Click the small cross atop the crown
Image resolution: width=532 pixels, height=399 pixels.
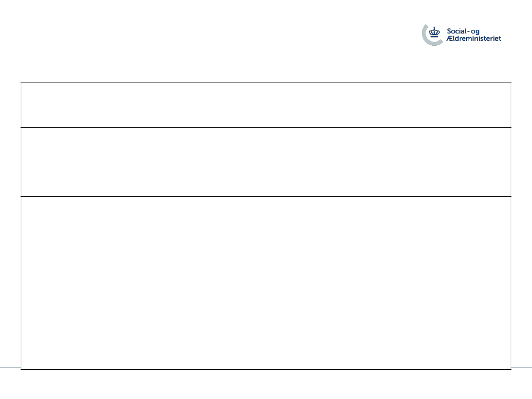pos(434,28)
